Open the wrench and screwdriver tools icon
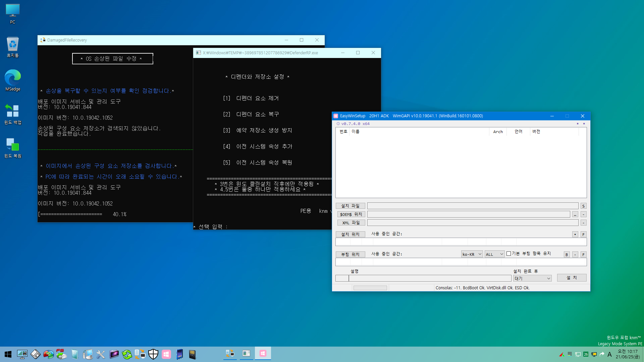Viewport: 644px width, 362px height. 101,354
